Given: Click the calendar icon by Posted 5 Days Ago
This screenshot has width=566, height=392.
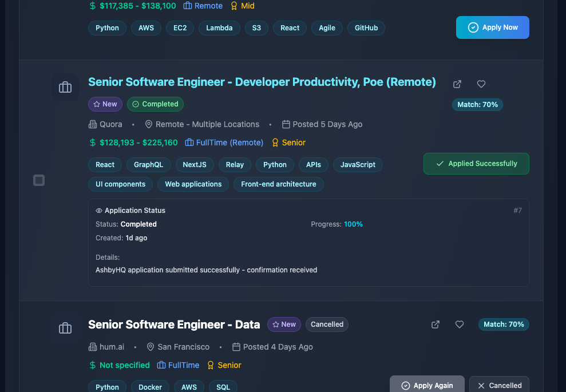Looking at the screenshot, I should tap(286, 124).
